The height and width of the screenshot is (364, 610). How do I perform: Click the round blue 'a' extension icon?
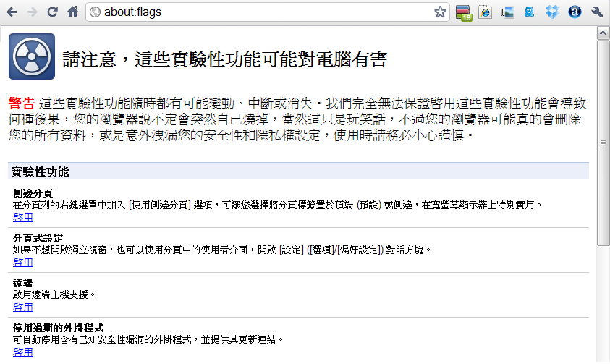coord(575,12)
